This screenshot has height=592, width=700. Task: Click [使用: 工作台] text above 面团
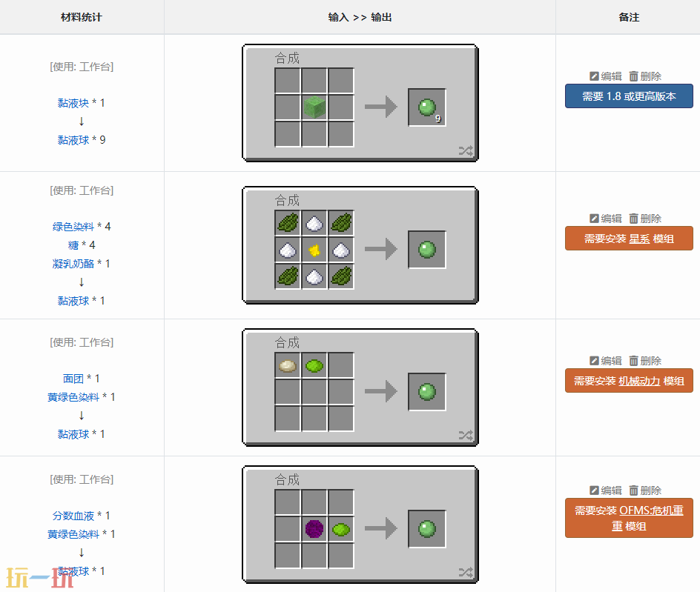[x=82, y=342]
